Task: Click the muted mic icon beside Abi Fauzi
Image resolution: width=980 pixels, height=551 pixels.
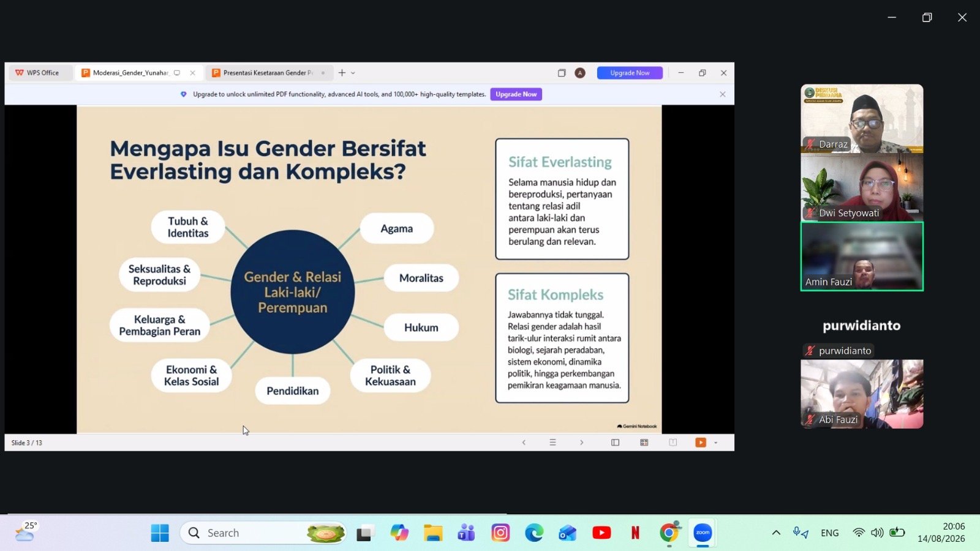Action: [x=810, y=419]
